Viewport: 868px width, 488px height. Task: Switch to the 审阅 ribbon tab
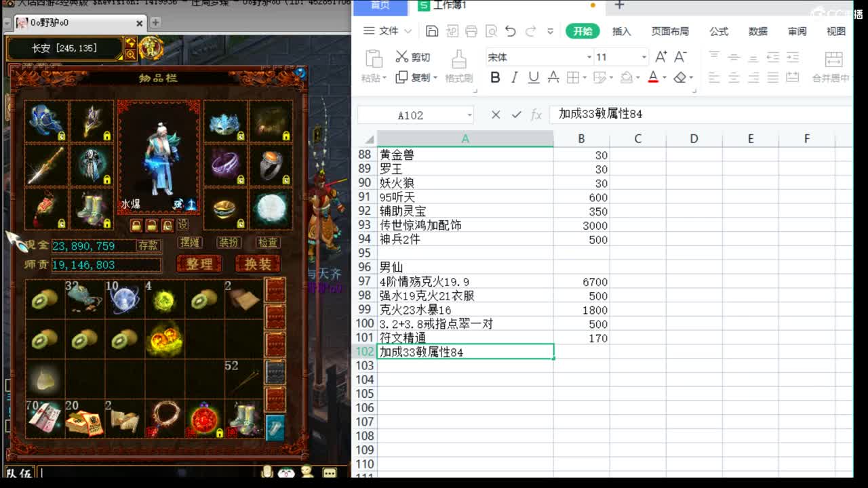tap(797, 31)
